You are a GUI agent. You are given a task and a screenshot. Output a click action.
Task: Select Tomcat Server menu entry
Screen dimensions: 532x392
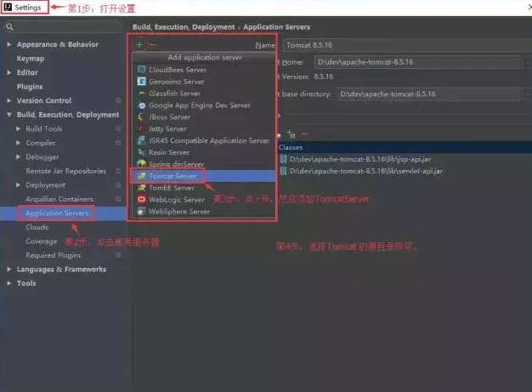coord(173,176)
